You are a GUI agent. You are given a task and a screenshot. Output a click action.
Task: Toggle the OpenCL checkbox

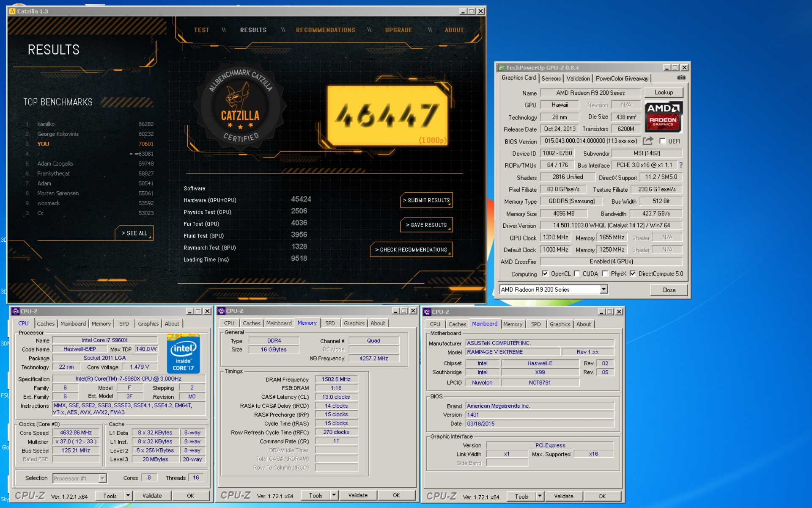[545, 273]
